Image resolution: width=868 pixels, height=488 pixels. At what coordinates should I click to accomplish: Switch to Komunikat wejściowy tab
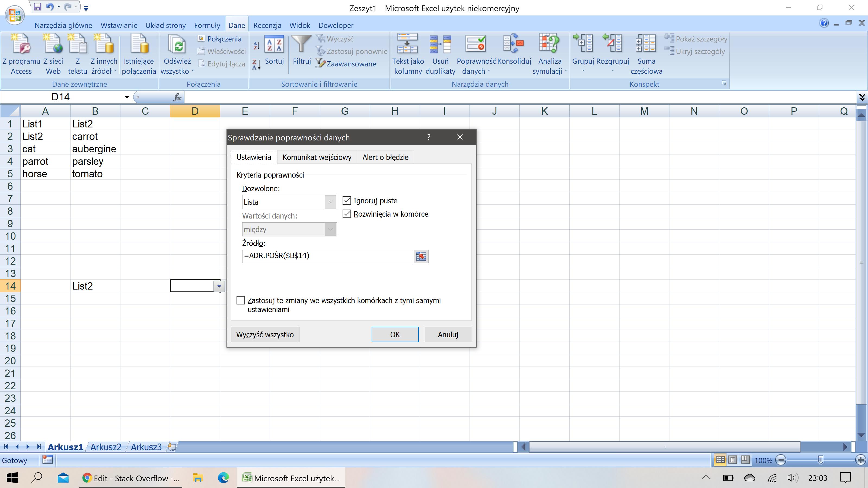click(x=316, y=157)
